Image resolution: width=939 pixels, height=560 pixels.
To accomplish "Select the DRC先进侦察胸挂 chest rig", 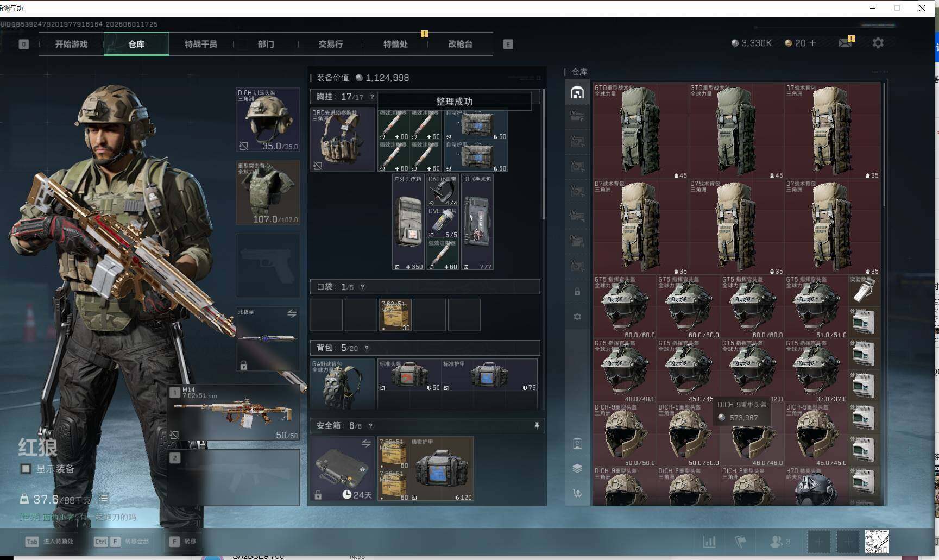I will (343, 140).
